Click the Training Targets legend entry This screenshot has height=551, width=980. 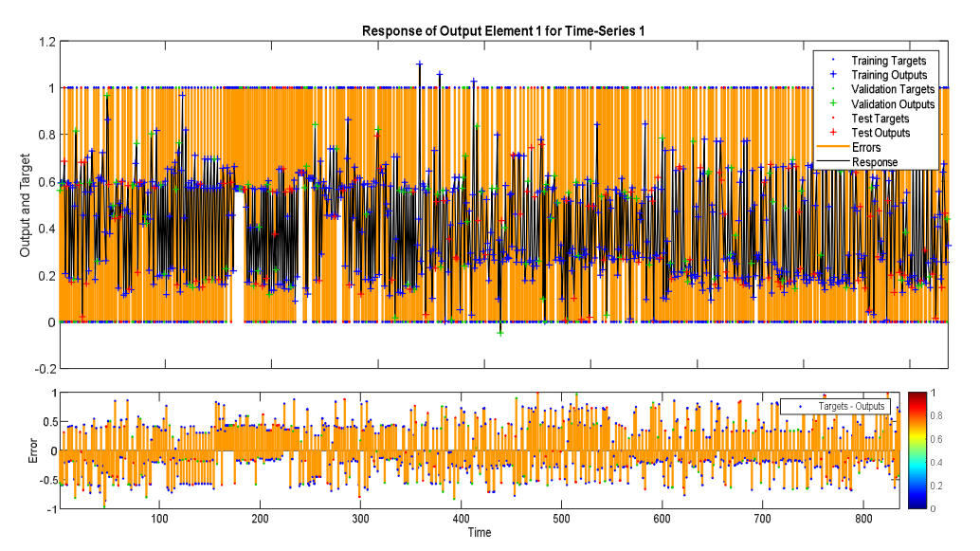tap(887, 61)
